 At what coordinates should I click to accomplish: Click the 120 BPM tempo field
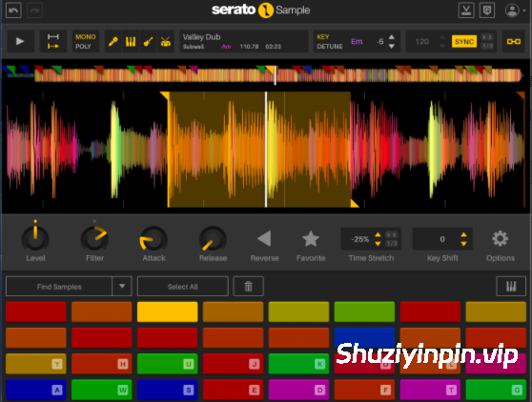coord(422,41)
